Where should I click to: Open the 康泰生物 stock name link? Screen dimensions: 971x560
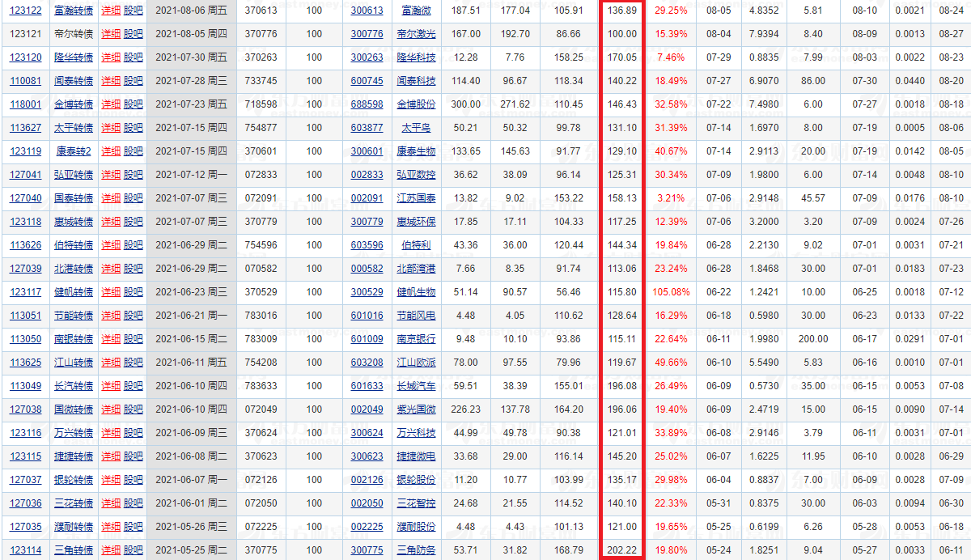pyautogui.click(x=417, y=151)
